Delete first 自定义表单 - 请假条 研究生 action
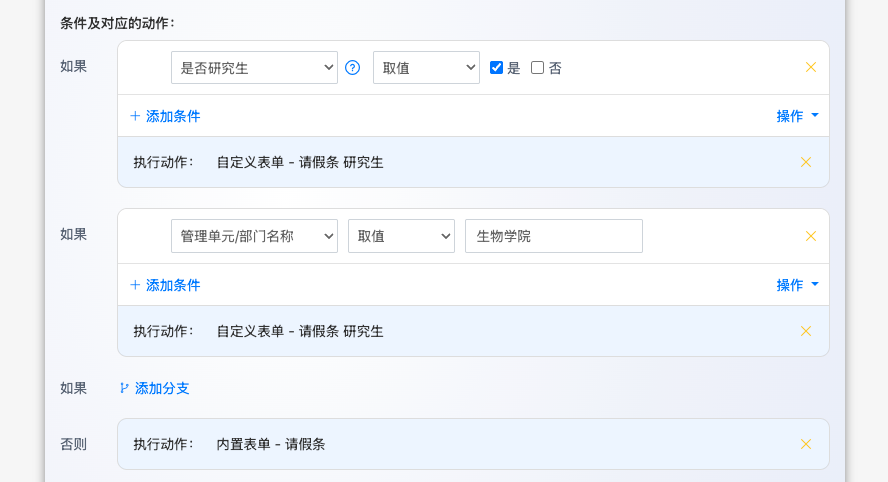This screenshot has height=482, width=888. pos(806,162)
